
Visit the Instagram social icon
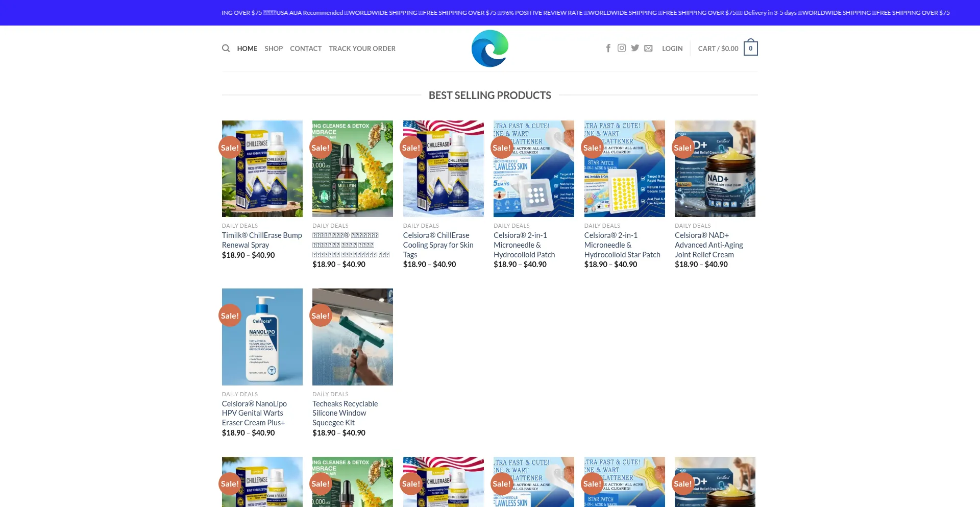pos(622,48)
